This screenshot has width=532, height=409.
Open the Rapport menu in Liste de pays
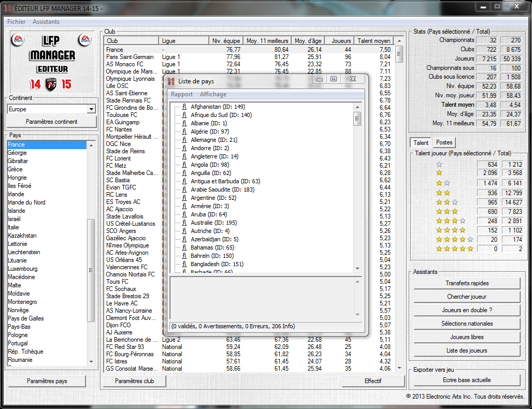(181, 94)
